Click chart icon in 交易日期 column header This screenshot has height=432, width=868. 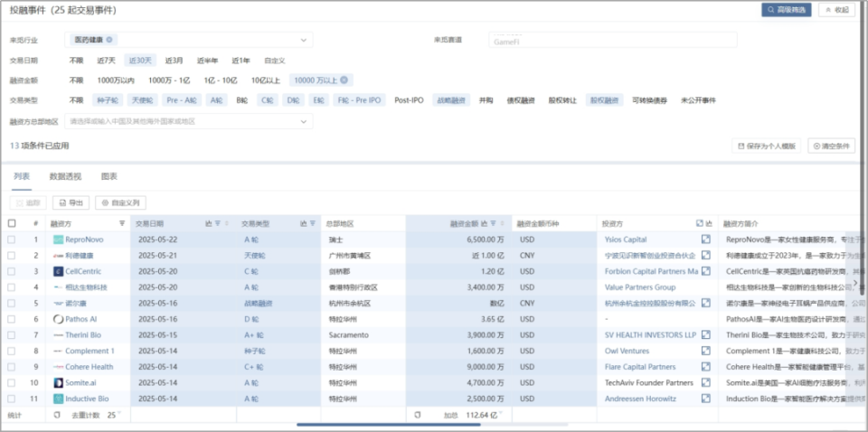pos(209,223)
